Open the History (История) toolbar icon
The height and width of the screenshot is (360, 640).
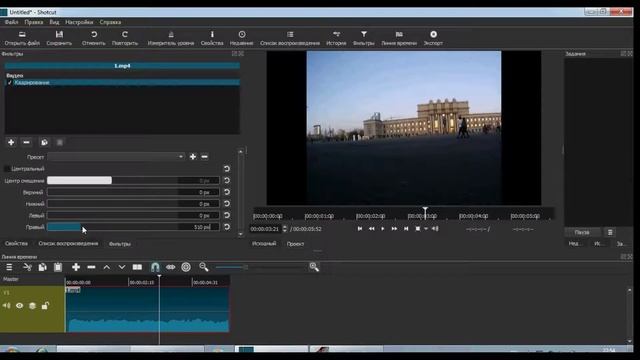[x=336, y=35]
